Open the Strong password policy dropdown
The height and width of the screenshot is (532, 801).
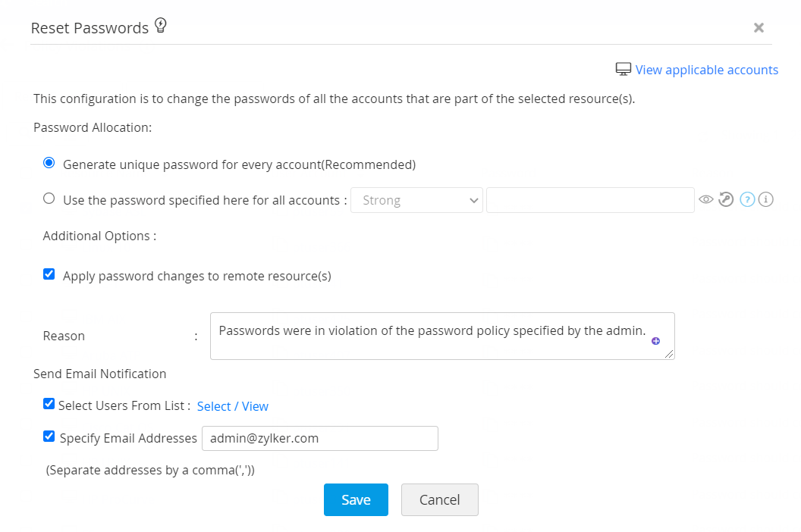click(x=416, y=200)
